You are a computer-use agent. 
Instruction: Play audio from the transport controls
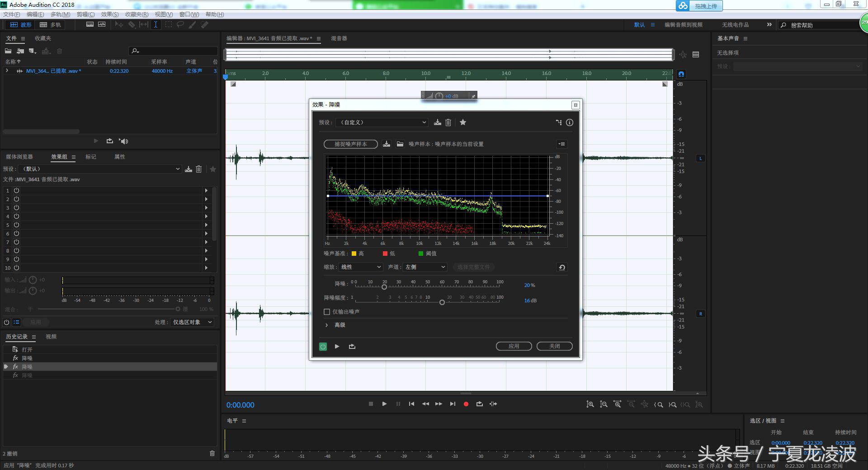[x=384, y=404]
